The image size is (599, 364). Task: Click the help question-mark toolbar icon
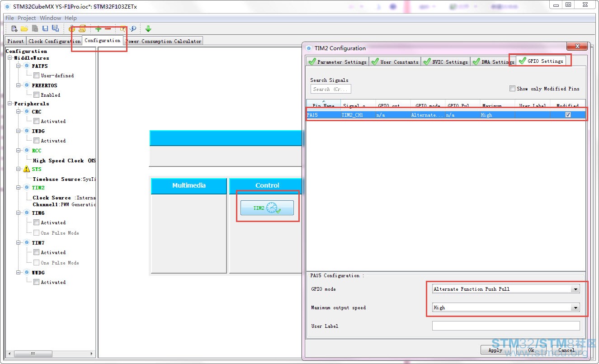click(x=123, y=28)
